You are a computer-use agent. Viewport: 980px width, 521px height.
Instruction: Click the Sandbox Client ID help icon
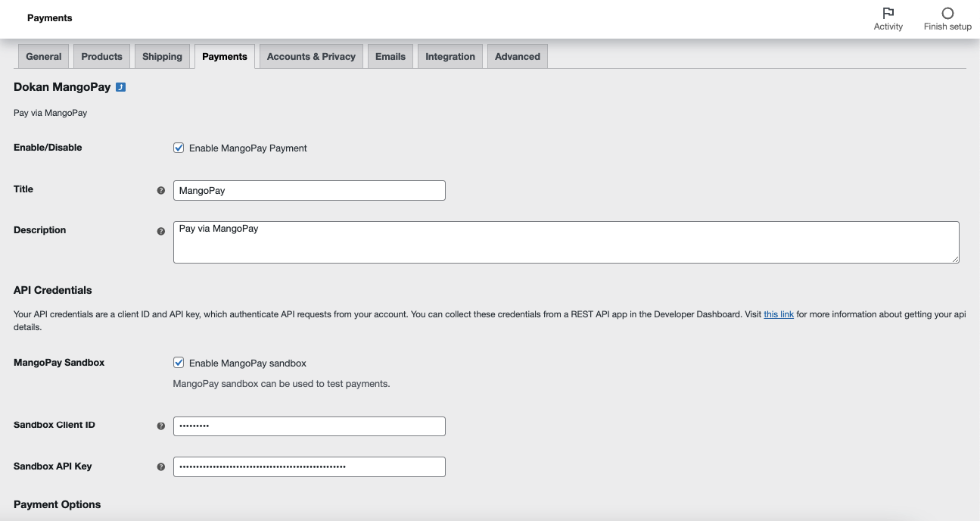(160, 426)
